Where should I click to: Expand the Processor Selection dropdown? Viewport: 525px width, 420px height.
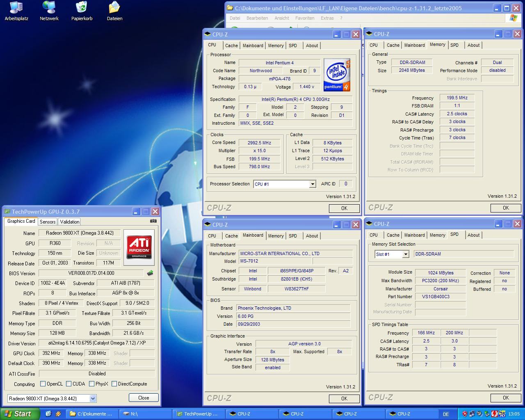[x=312, y=184]
